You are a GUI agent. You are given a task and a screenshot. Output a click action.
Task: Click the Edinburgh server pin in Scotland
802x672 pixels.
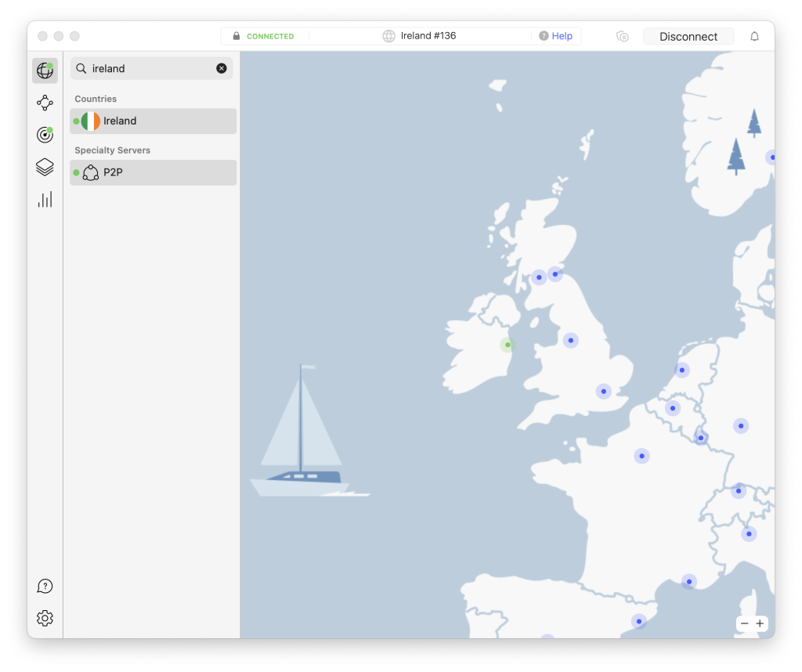click(555, 274)
